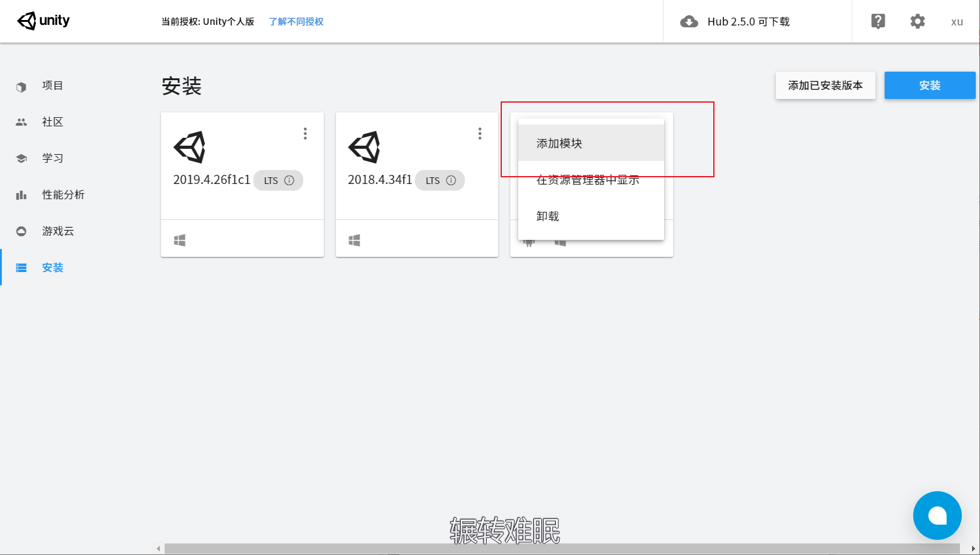980x555 pixels.
Task: Click version text 2018.4.34f1
Action: (380, 180)
